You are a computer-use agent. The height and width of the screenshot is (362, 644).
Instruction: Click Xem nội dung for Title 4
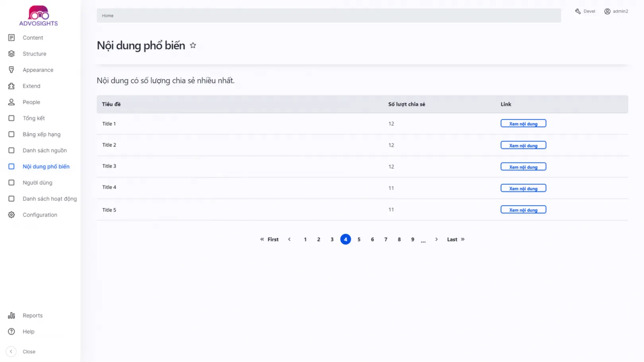point(523,188)
